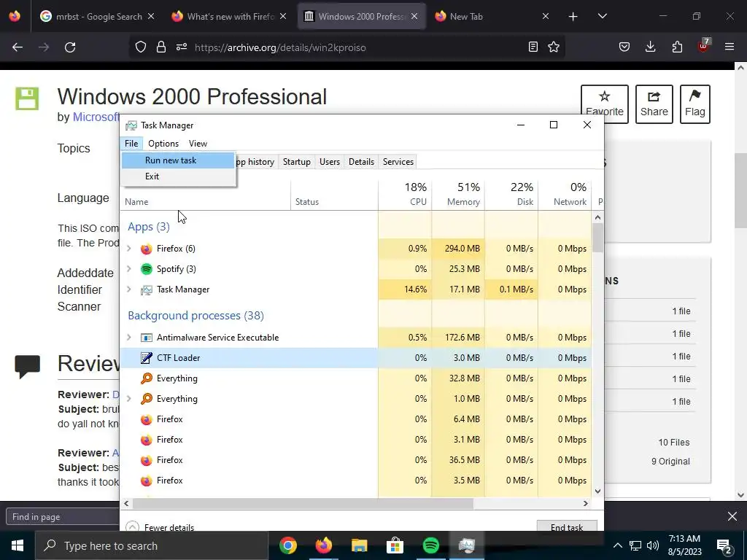The height and width of the screenshot is (560, 747).
Task: Switch to the Details tab
Action: (x=361, y=162)
